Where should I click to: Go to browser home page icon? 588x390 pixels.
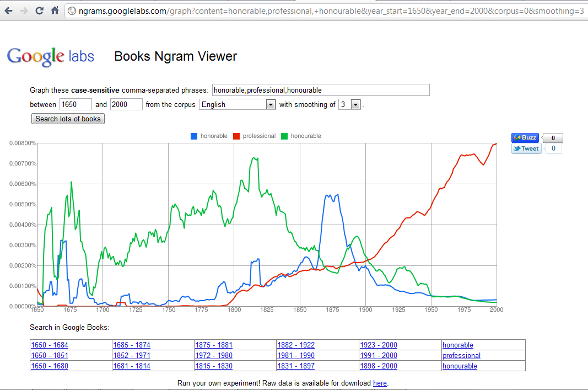pos(55,10)
